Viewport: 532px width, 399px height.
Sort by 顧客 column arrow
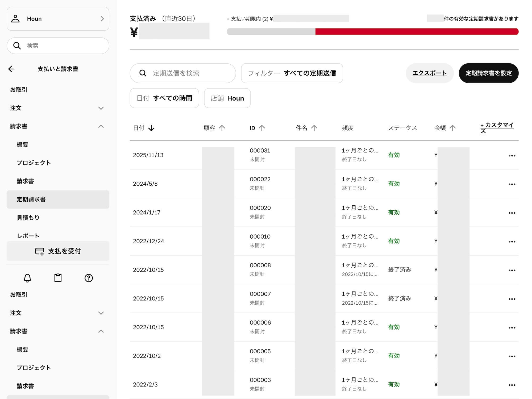[222, 128]
